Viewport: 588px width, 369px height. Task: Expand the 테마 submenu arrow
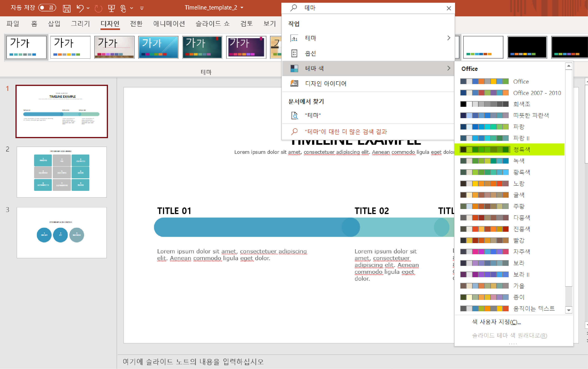448,38
